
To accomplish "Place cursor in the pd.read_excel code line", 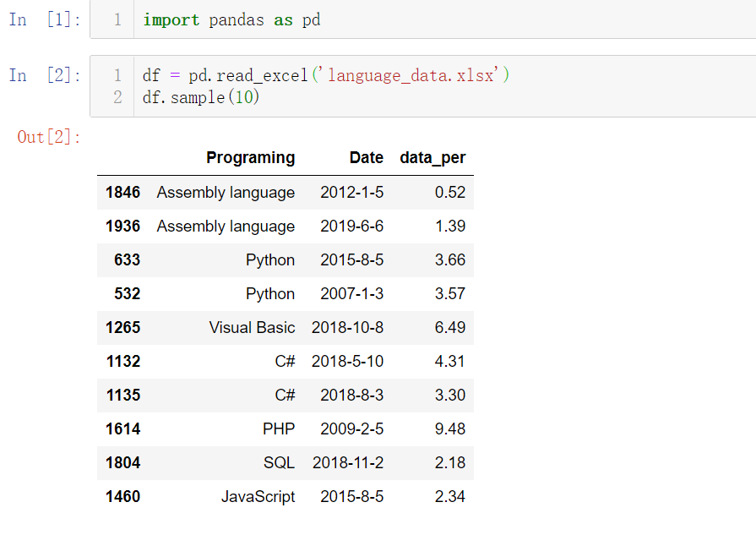I will 326,76.
